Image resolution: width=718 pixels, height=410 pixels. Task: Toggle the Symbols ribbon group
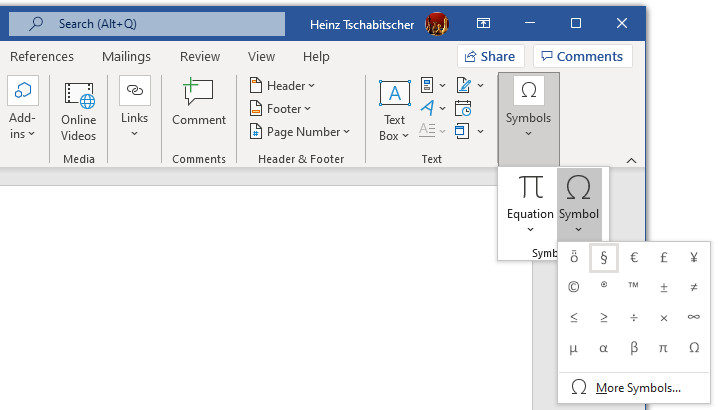pos(528,118)
